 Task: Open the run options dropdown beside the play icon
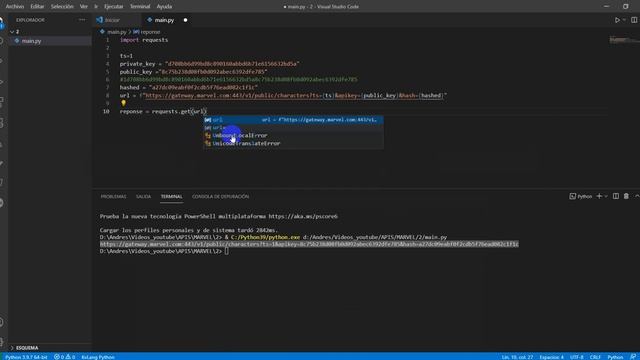(624, 20)
